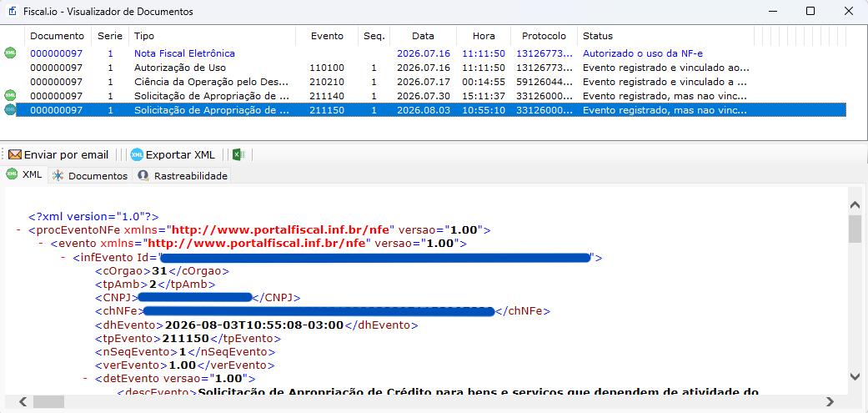Sort list by Protocolo column header
Viewport: 868px width, 413px height.
click(x=544, y=36)
